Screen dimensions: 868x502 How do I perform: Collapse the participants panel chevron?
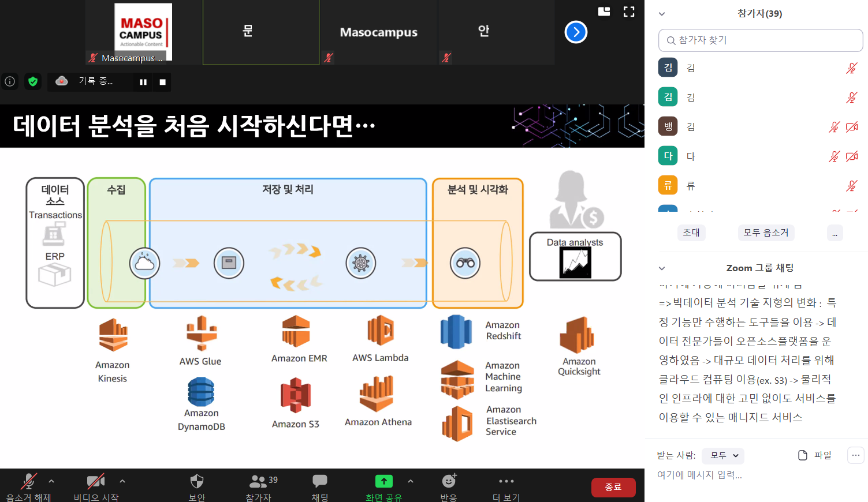point(662,14)
